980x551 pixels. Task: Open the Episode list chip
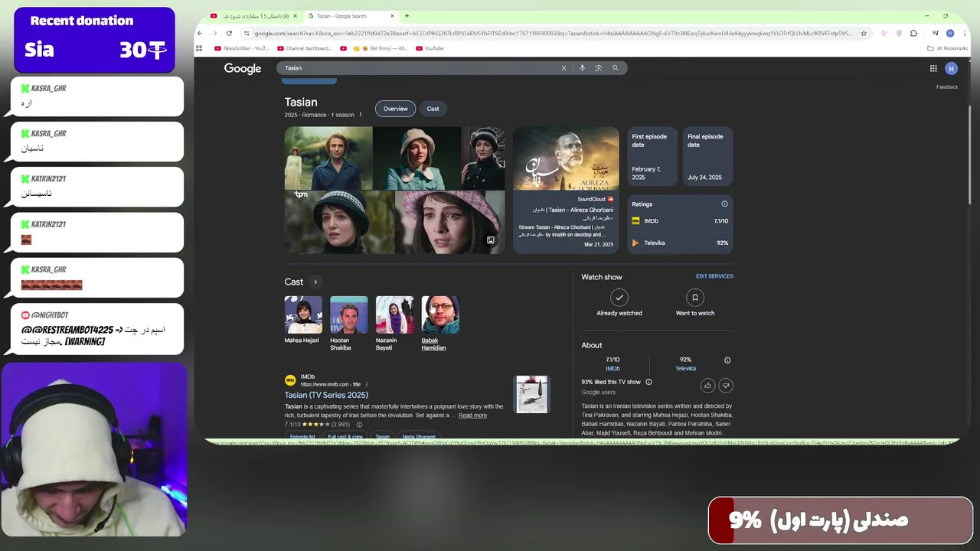coord(302,437)
